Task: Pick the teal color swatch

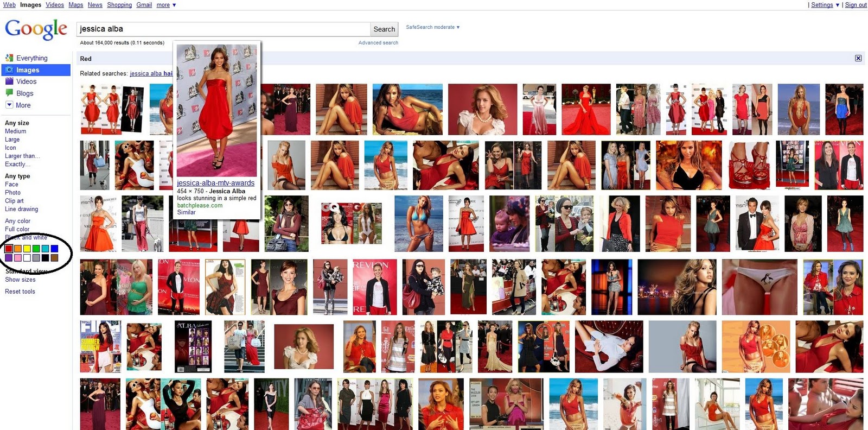Action: (45, 249)
